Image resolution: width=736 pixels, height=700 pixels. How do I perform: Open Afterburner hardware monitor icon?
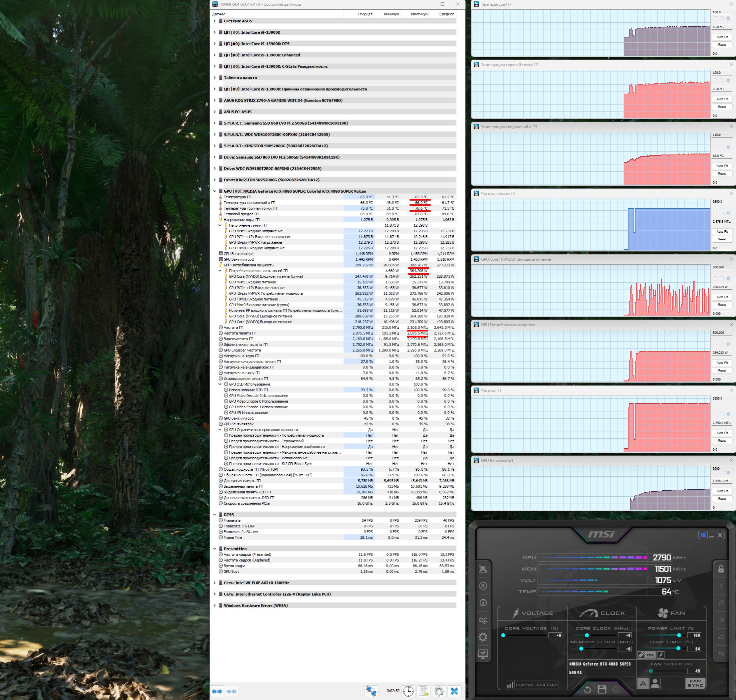pos(483,654)
